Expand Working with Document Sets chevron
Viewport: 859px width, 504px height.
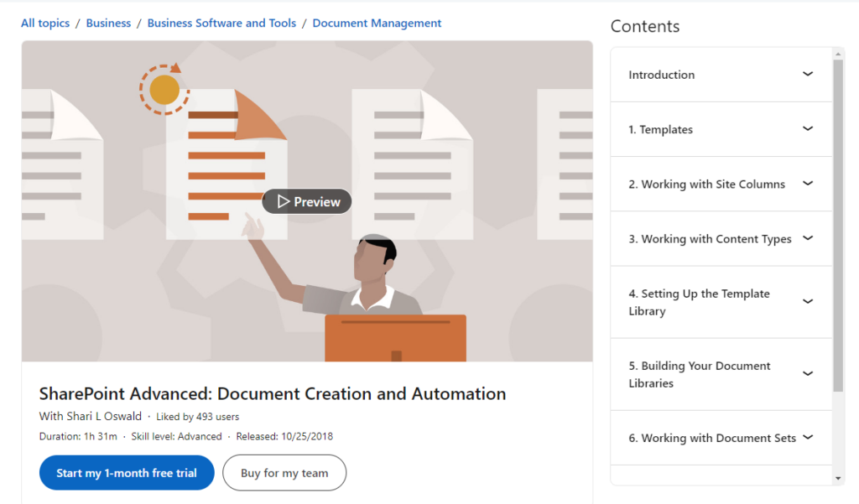(808, 437)
